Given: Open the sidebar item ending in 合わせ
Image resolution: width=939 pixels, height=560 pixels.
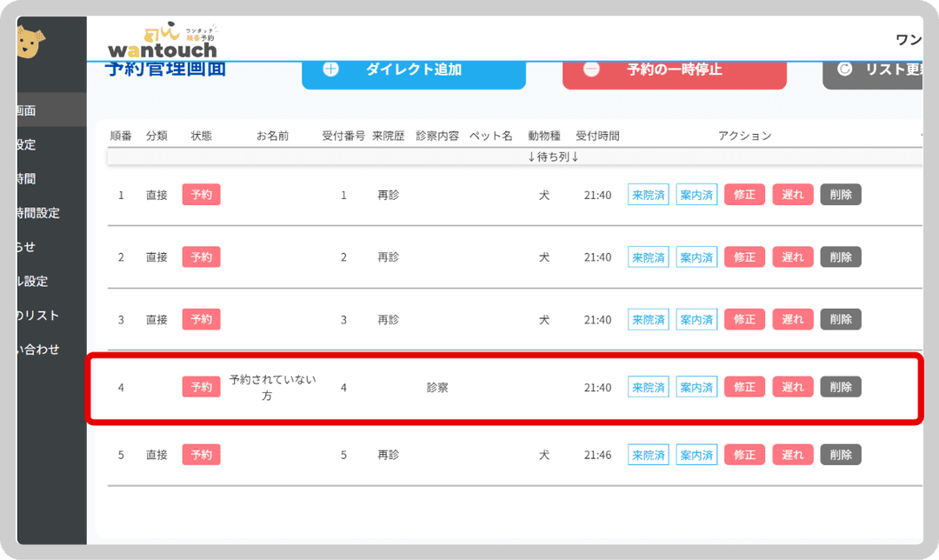Looking at the screenshot, I should (x=38, y=349).
